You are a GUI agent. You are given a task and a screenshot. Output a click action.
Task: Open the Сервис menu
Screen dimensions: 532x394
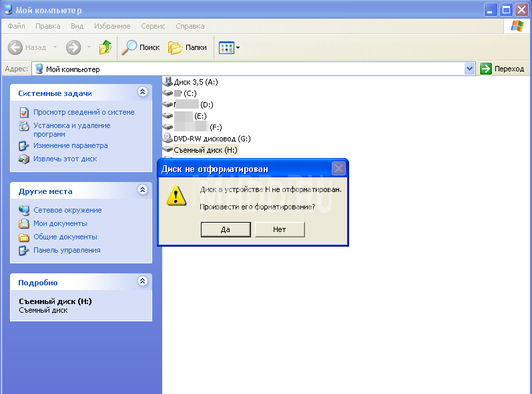(x=153, y=26)
